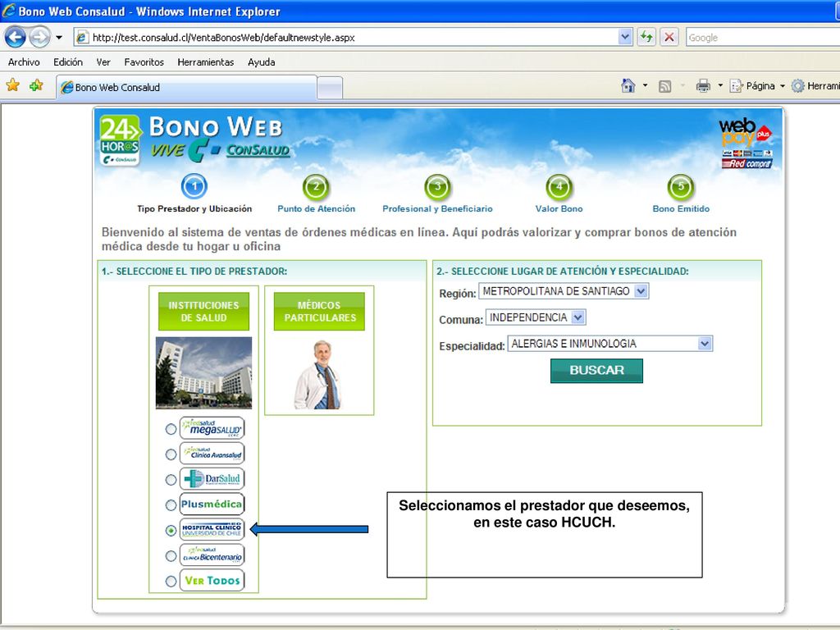Screen dimensions: 840x630
Task: Click the Profesional y Beneficiario step label
Action: point(438,209)
